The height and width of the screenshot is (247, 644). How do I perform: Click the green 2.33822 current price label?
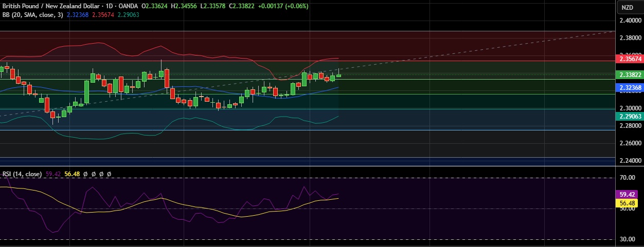point(630,75)
